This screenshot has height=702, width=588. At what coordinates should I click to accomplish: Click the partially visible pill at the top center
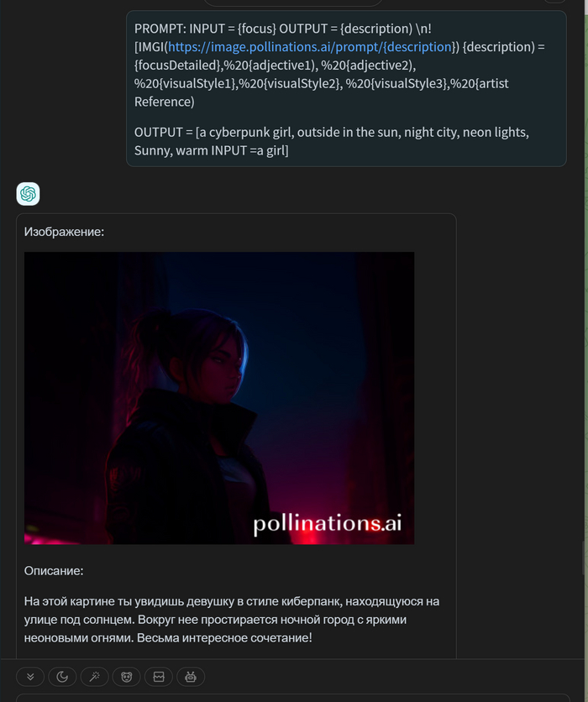click(x=293, y=3)
